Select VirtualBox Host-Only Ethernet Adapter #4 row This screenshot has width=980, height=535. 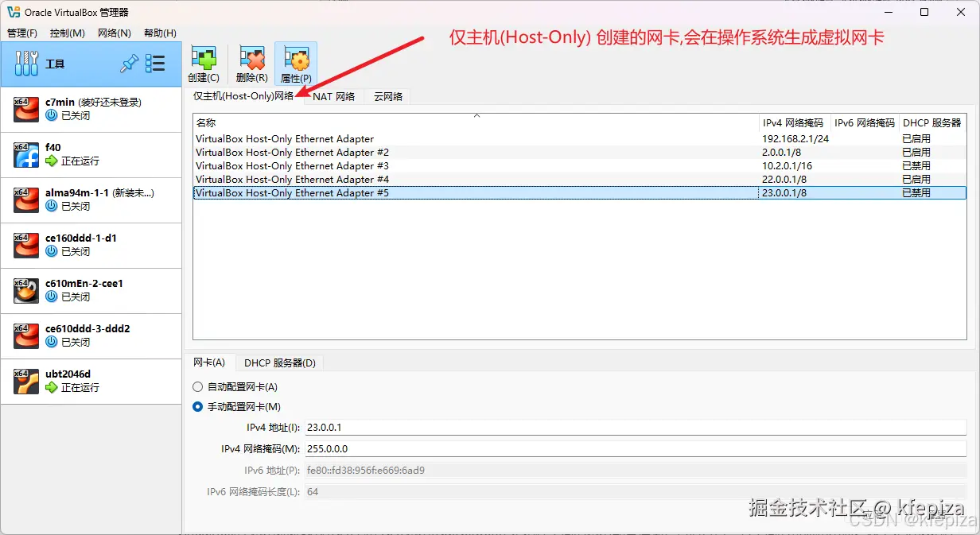tap(579, 179)
